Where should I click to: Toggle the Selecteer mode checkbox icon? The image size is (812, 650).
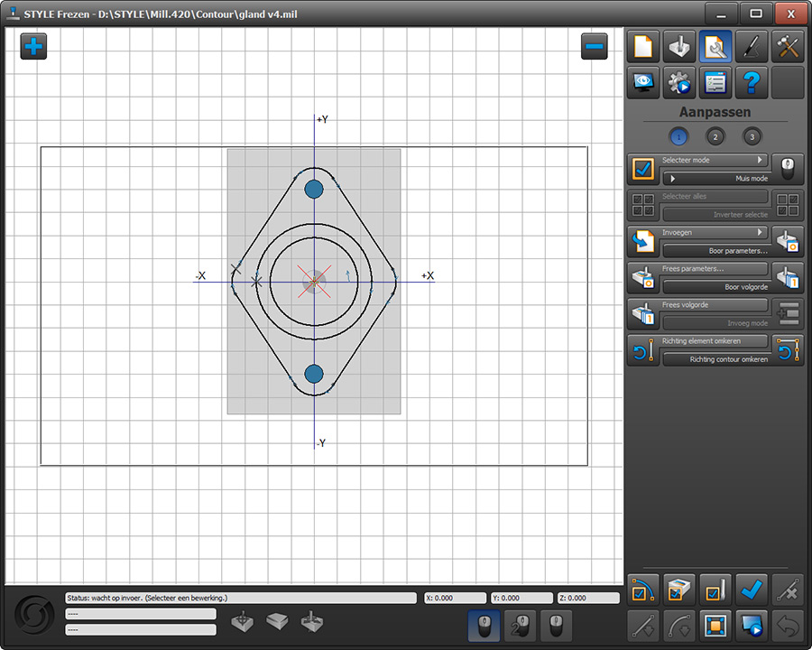tap(643, 169)
